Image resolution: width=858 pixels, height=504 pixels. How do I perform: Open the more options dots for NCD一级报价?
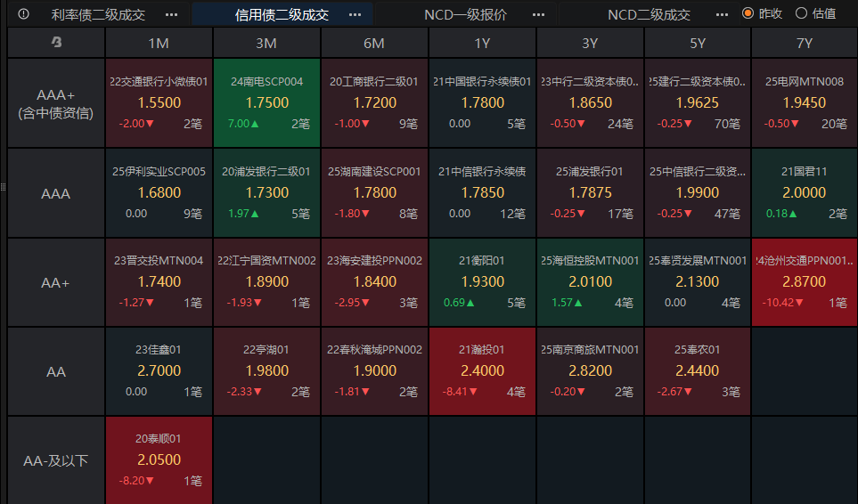tap(538, 15)
